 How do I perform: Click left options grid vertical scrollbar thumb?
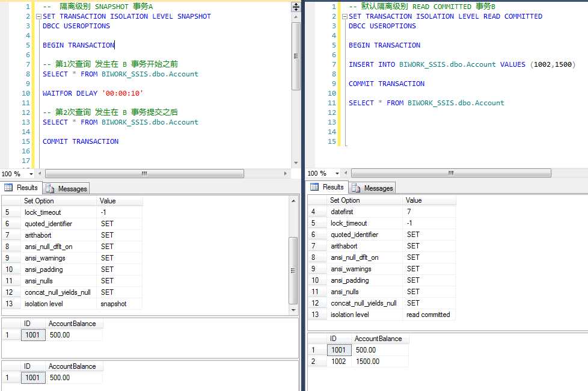pyautogui.click(x=294, y=271)
